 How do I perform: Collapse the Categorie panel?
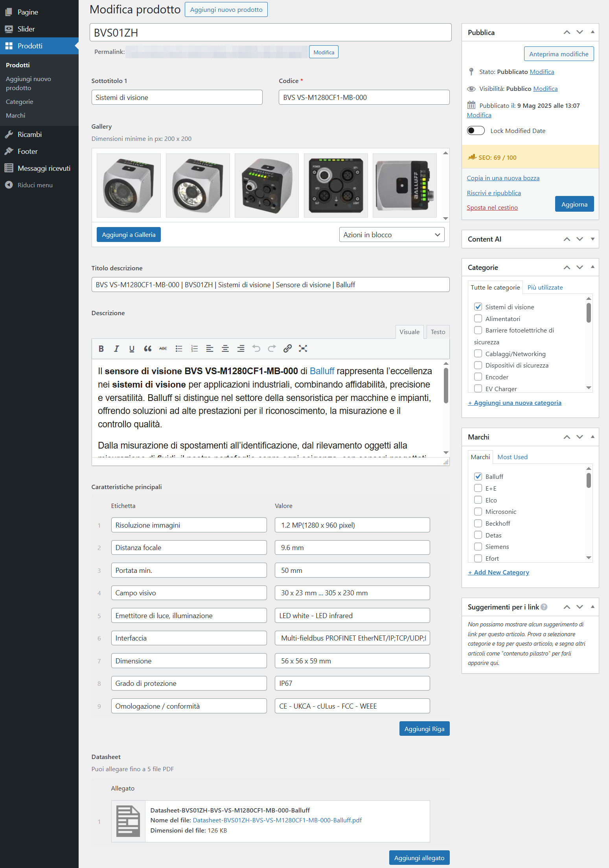(x=592, y=267)
